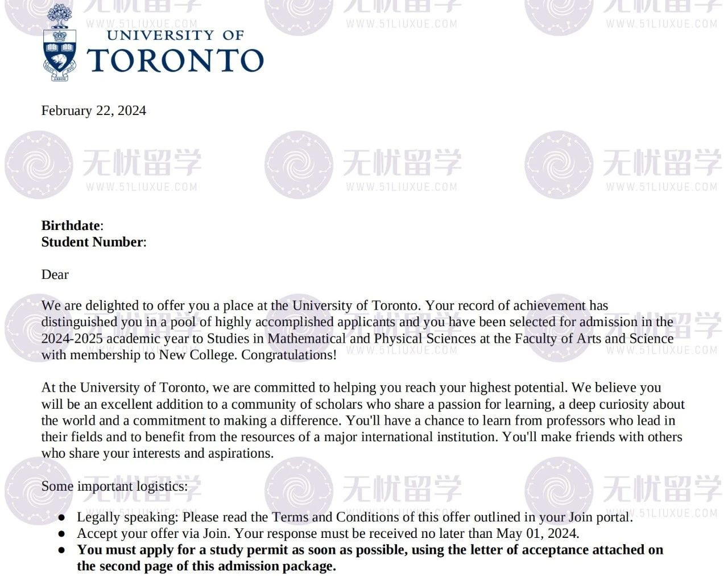Click the center swirl watermark logo below the date
The width and height of the screenshot is (728, 576).
coord(299,165)
